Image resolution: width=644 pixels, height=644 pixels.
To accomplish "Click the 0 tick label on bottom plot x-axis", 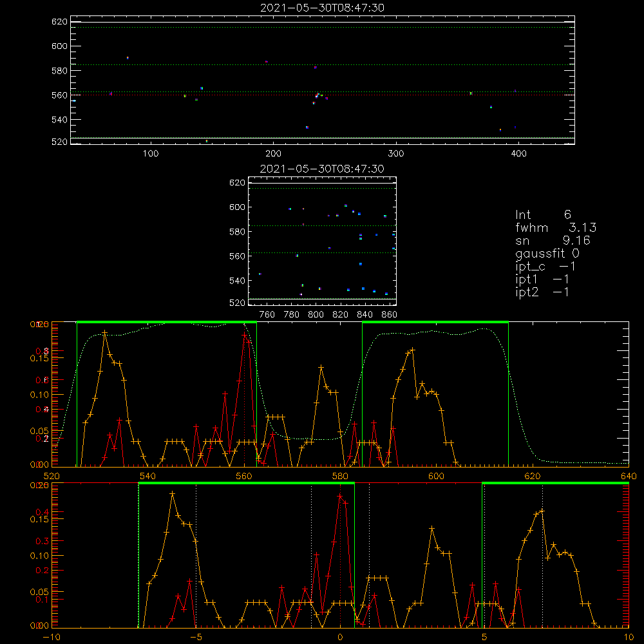I will tap(340, 637).
